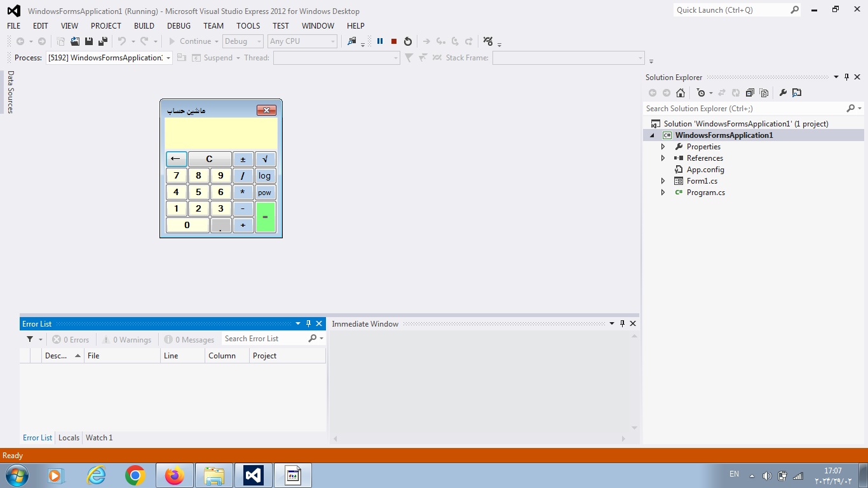Click Home icon in Solution Explorer
Screen dimensions: 868x488
tap(681, 93)
